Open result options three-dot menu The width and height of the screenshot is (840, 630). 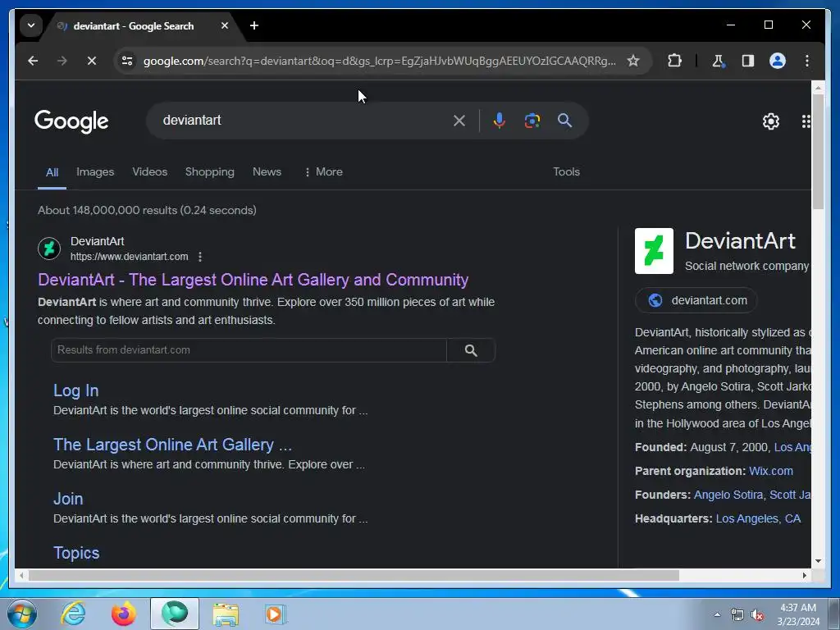click(x=200, y=257)
